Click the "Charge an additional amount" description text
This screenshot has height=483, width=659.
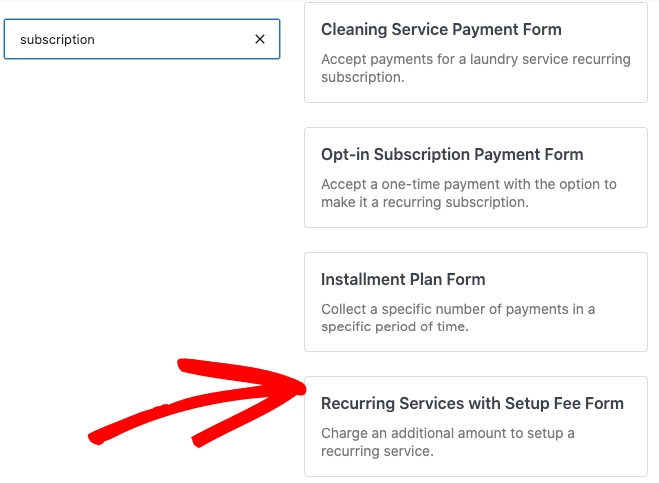tap(447, 442)
